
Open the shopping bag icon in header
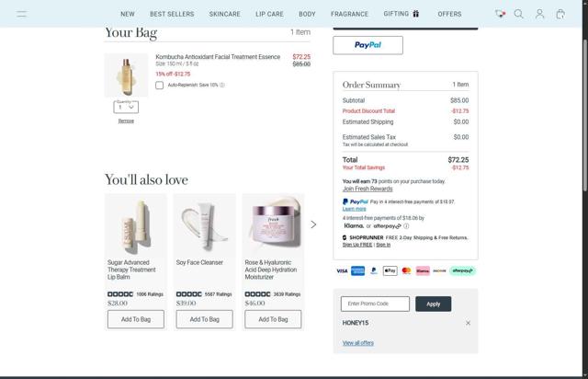coord(560,14)
